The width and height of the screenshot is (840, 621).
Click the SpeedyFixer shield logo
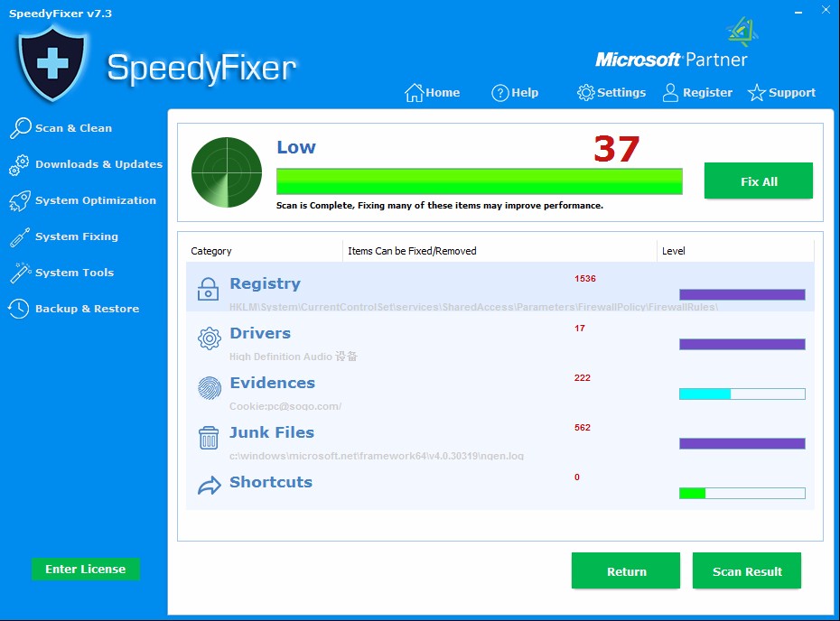[52, 63]
